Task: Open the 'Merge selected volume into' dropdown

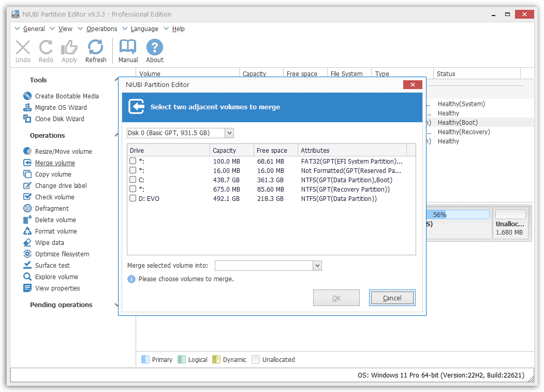Action: coord(317,266)
